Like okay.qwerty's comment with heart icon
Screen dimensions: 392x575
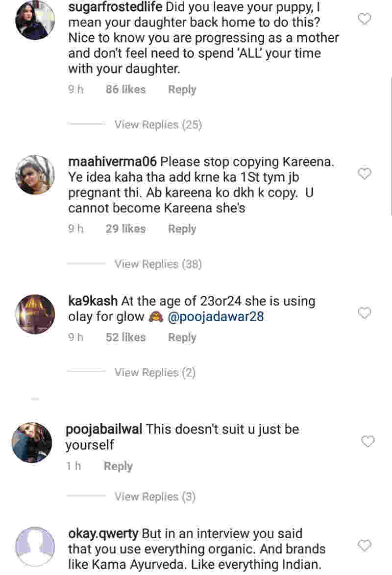pos(365,545)
